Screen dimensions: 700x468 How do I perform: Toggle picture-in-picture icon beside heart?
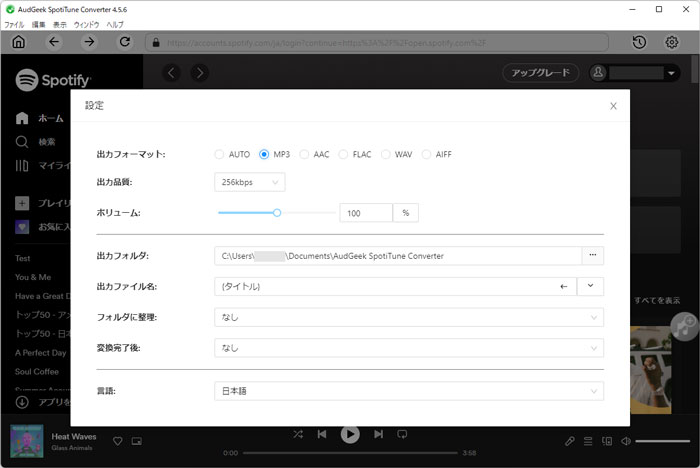[x=137, y=441]
